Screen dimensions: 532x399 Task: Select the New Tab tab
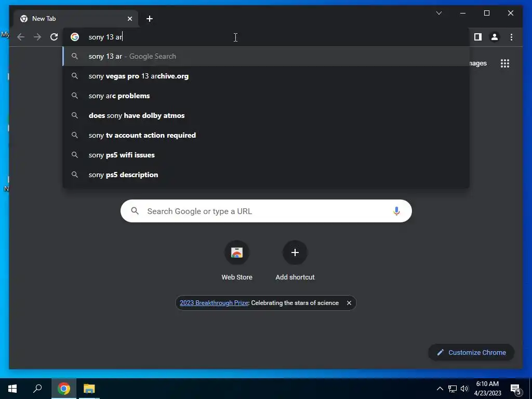tap(76, 19)
